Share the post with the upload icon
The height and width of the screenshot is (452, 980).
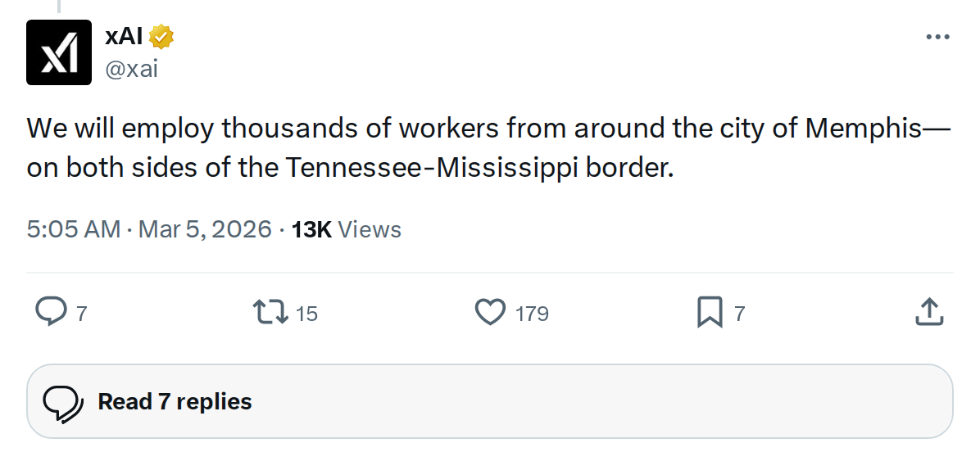[927, 312]
